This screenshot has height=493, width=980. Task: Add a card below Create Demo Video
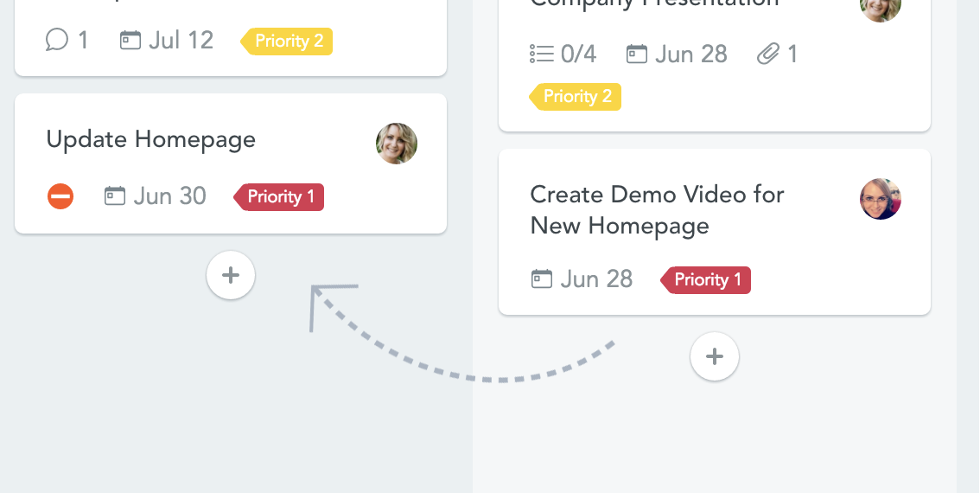click(x=715, y=356)
